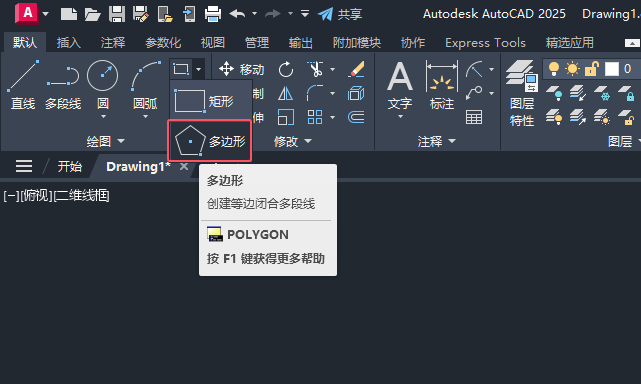The width and height of the screenshot is (641, 384).
Task: Click the Scale tool icon
Action: click(285, 117)
